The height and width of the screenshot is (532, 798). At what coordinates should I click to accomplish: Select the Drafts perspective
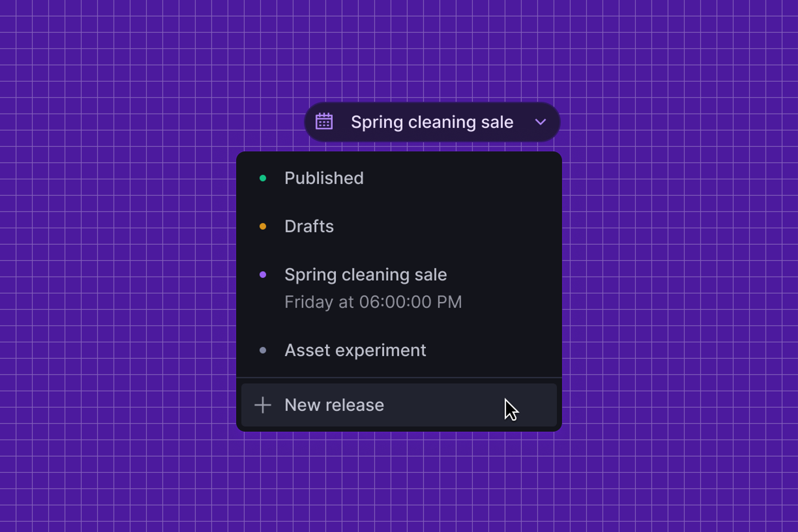(399, 226)
